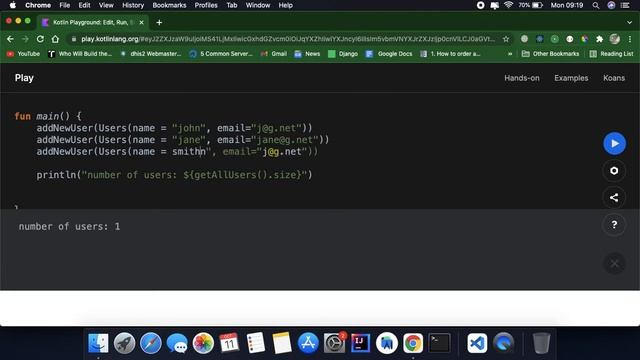Click the share code icon
Viewport: 640px width, 360px height.
tap(614, 198)
